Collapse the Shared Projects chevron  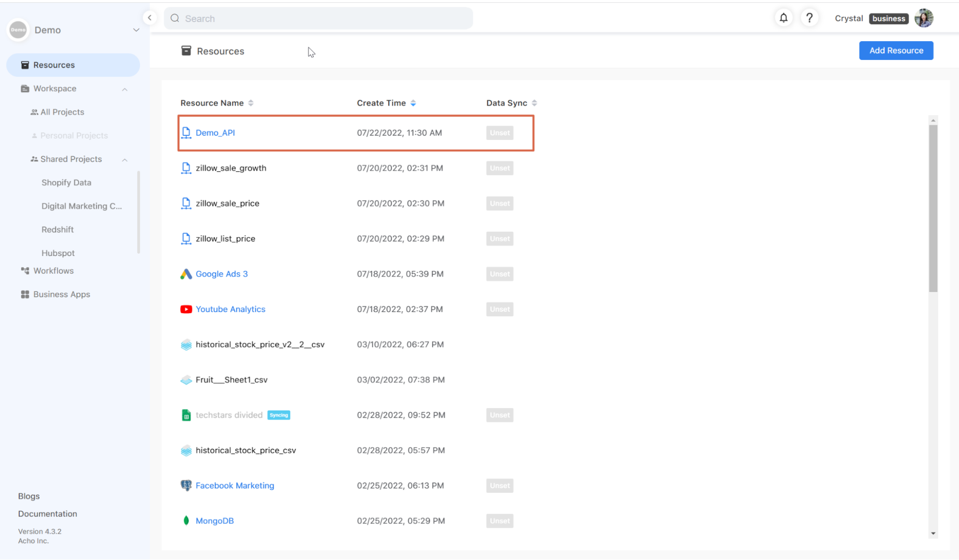[125, 160]
